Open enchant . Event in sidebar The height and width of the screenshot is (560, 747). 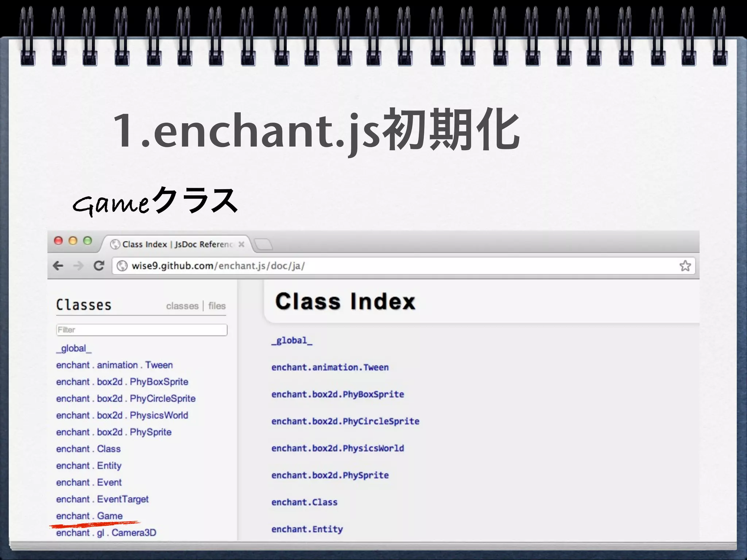pyautogui.click(x=89, y=482)
